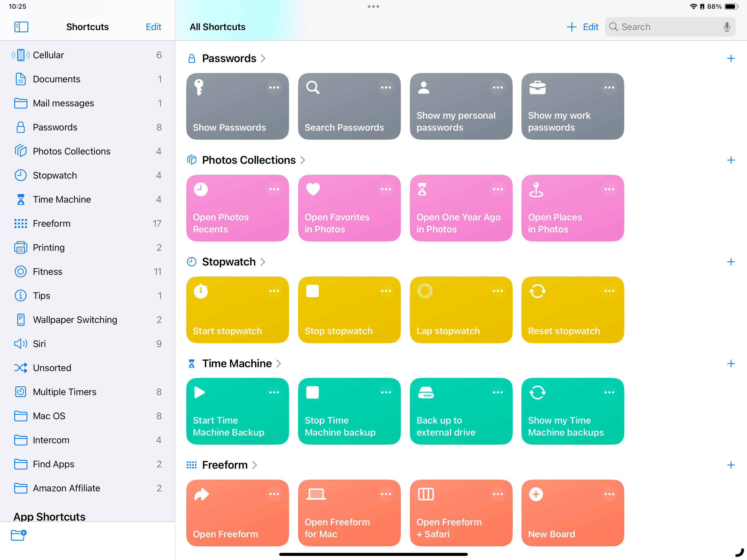Toggle the sidebar visibility
The height and width of the screenshot is (560, 747).
tap(21, 27)
